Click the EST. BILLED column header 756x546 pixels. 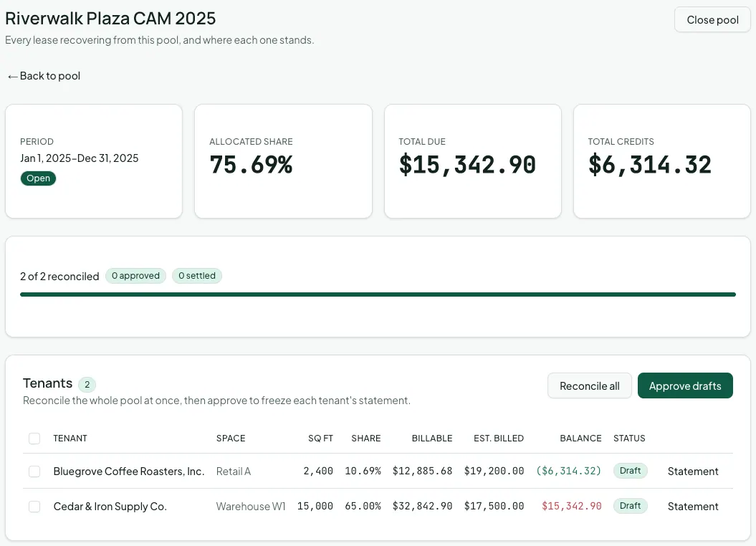click(499, 438)
